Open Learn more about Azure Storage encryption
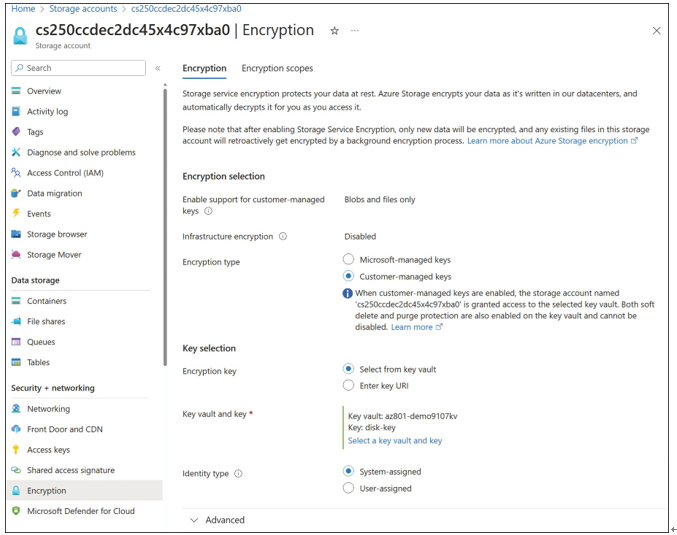Screen dimensions: 677x535 (552, 141)
